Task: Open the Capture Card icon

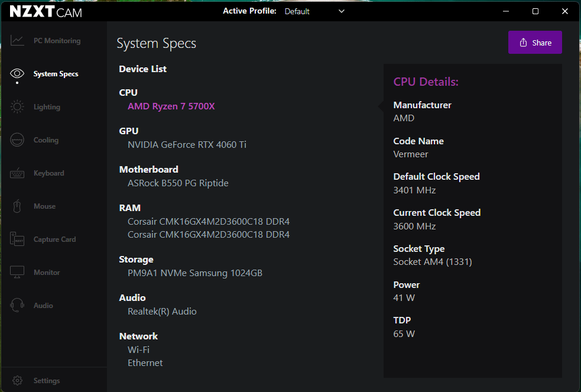Action: (x=17, y=239)
